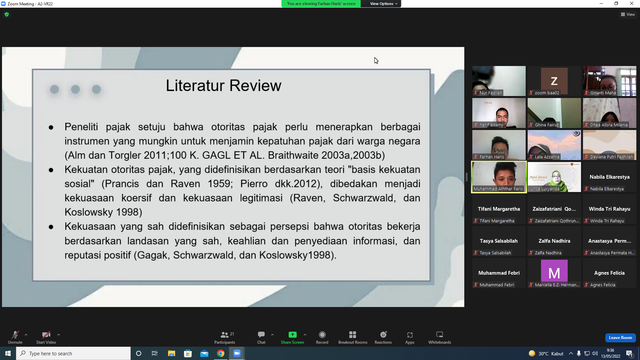Select Nur Fadilah's video tile

click(x=499, y=81)
